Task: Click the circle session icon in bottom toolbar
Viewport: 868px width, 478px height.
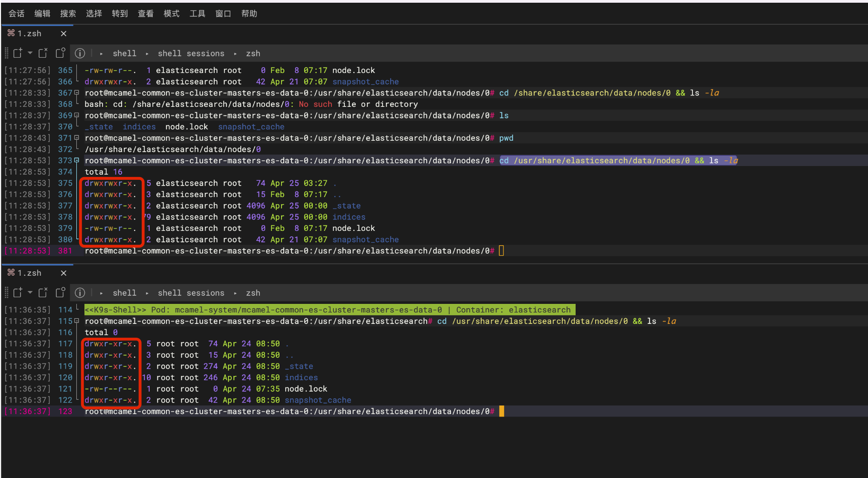Action: click(60, 292)
